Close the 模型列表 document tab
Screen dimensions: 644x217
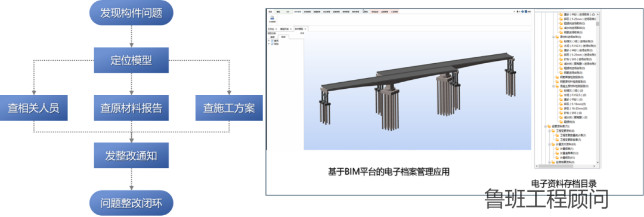point(291,29)
